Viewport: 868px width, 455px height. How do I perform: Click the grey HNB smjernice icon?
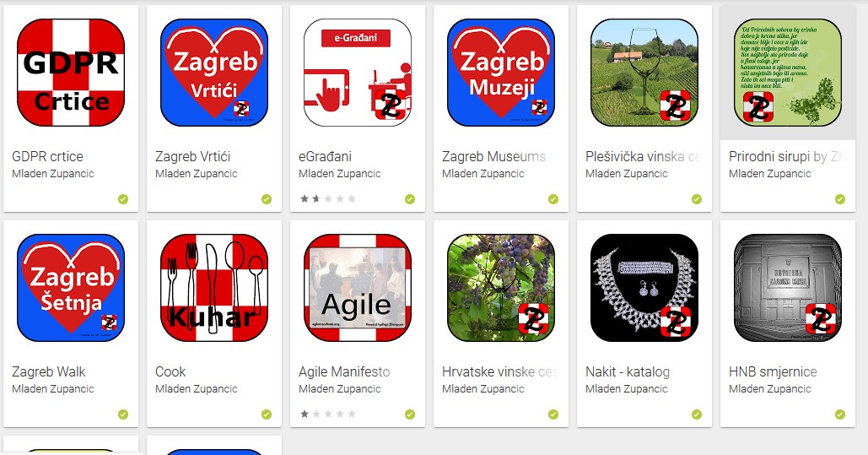tap(788, 288)
